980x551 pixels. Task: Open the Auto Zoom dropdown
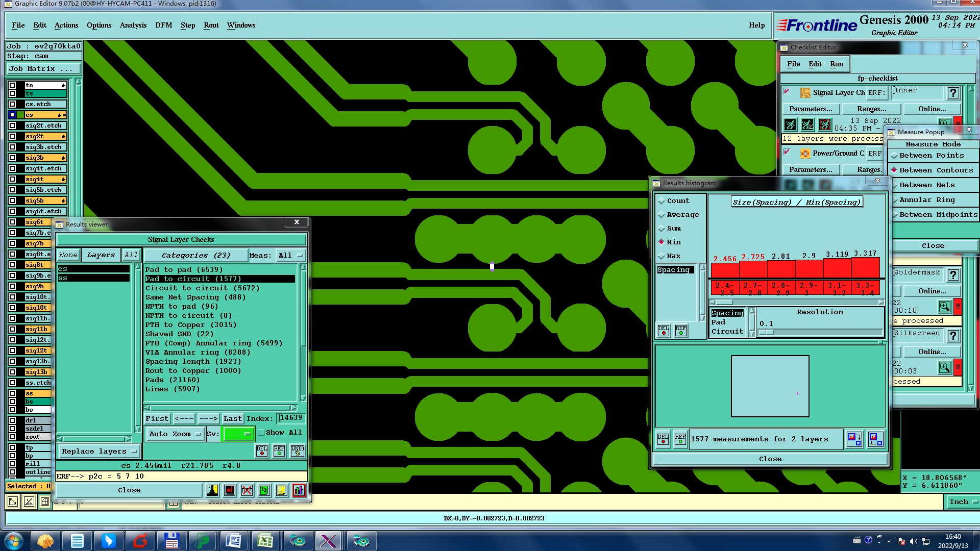tap(175, 434)
